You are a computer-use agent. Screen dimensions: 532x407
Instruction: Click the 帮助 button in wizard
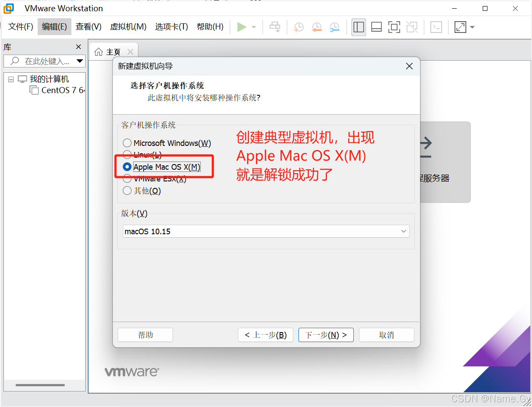pos(145,335)
